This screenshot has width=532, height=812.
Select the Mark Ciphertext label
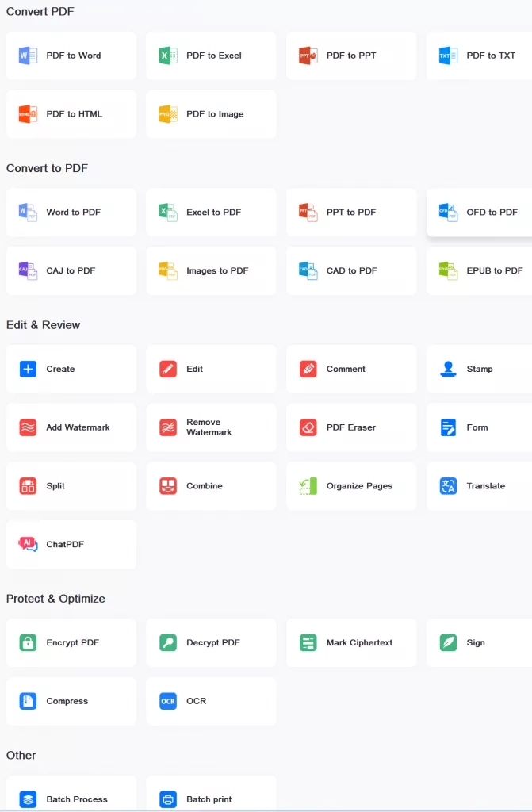click(x=359, y=642)
